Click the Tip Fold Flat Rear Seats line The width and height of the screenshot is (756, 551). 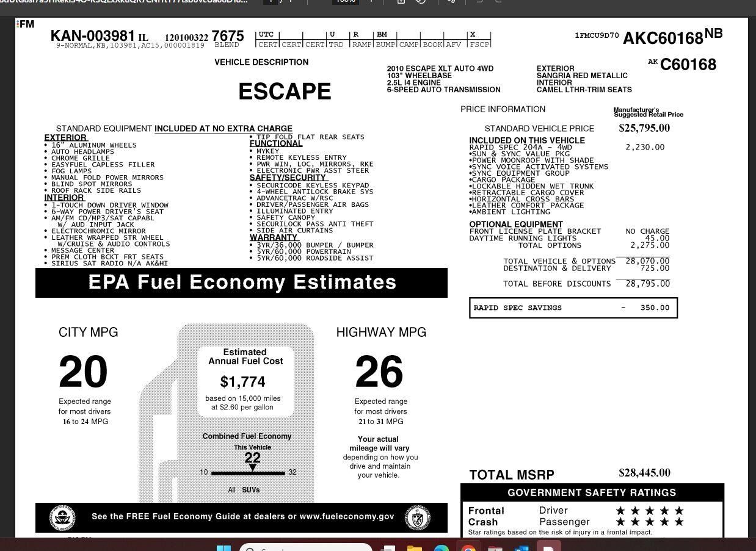[x=307, y=137]
